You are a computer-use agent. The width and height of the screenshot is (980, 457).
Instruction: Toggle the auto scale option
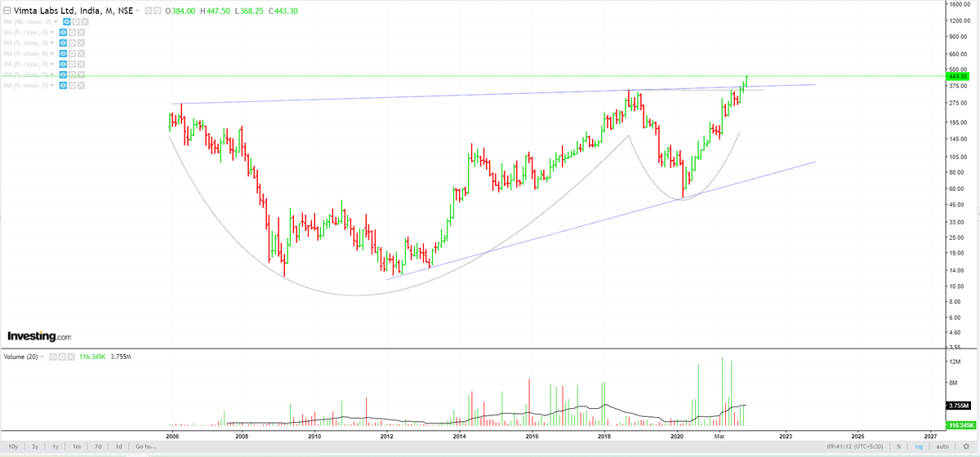pyautogui.click(x=942, y=446)
